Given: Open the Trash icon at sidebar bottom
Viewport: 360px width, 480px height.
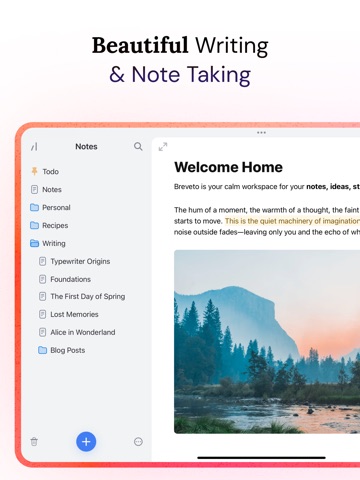Looking at the screenshot, I should pos(34,442).
